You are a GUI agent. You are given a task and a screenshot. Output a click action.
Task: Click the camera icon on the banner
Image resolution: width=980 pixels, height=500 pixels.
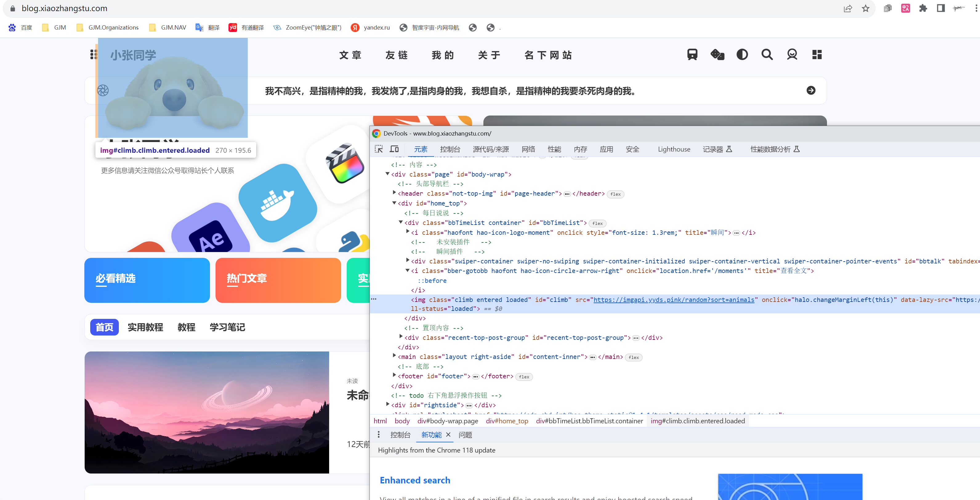(x=103, y=90)
